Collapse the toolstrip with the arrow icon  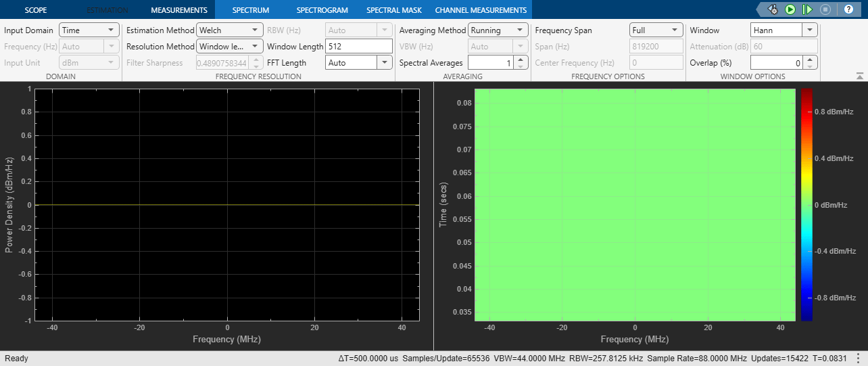point(859,76)
